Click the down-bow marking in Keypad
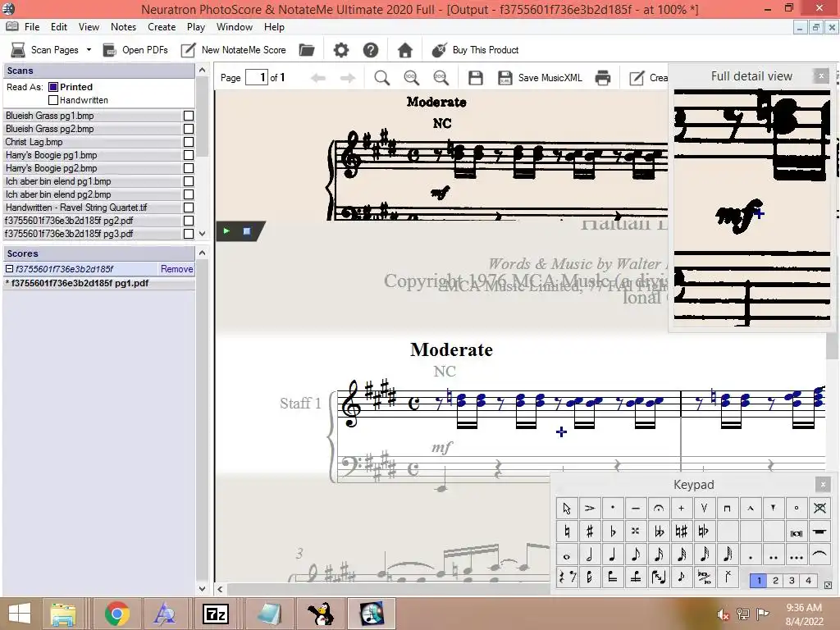The height and width of the screenshot is (630, 840). tap(727, 508)
